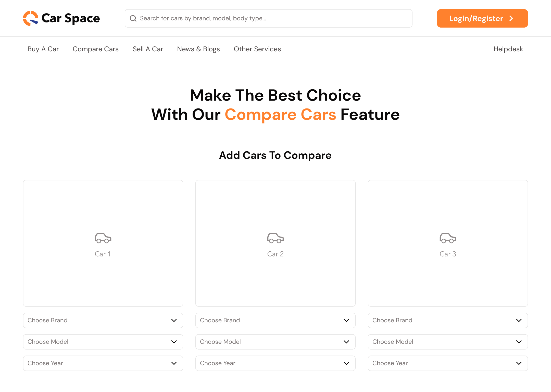Open News & Blogs section
The height and width of the screenshot is (392, 551).
198,49
